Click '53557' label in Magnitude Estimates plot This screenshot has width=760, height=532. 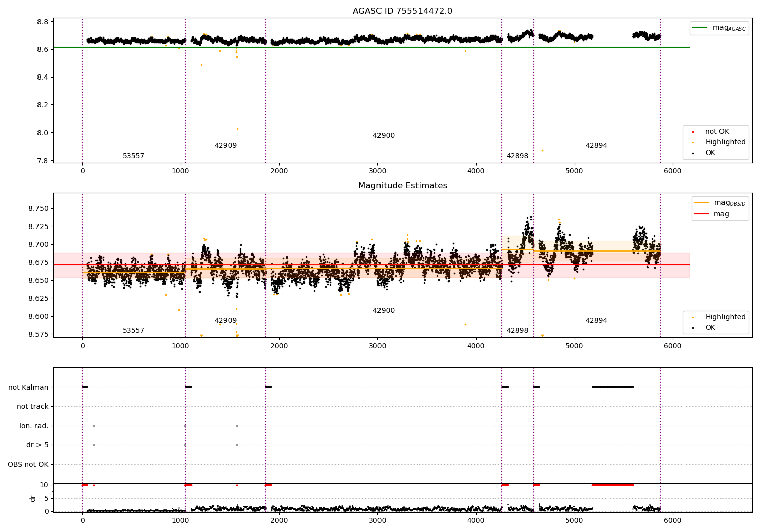click(x=133, y=331)
